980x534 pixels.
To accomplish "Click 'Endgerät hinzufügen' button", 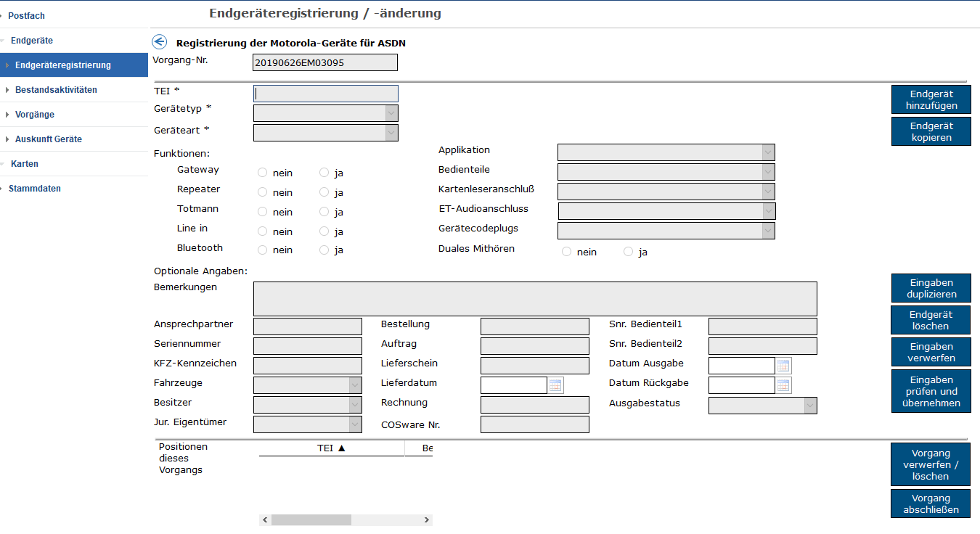I will 931,100.
